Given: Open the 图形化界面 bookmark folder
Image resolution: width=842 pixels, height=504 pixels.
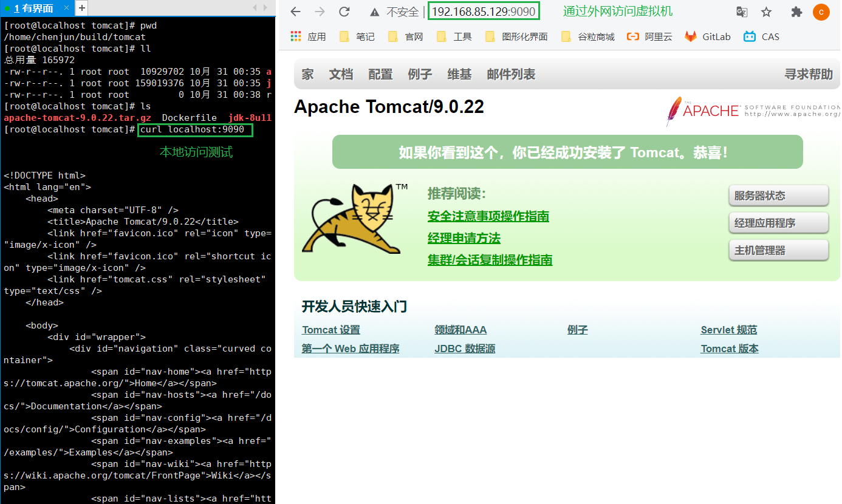Looking at the screenshot, I should point(516,36).
